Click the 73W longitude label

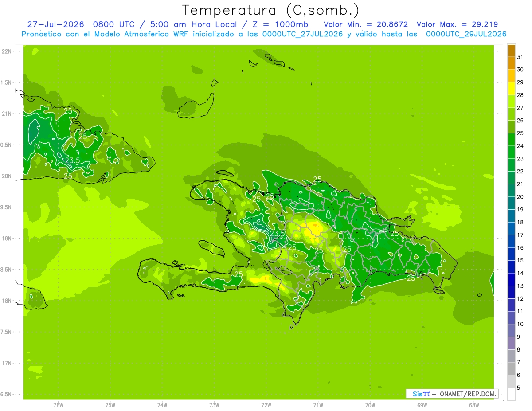(214, 405)
